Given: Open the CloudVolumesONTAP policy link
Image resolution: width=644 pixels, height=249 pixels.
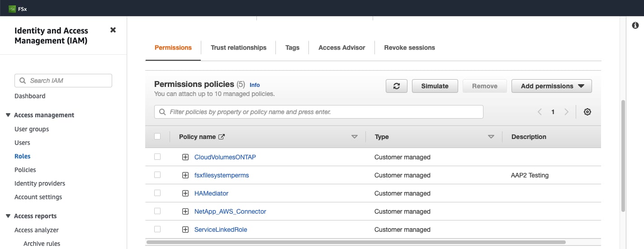Looking at the screenshot, I should (x=225, y=157).
